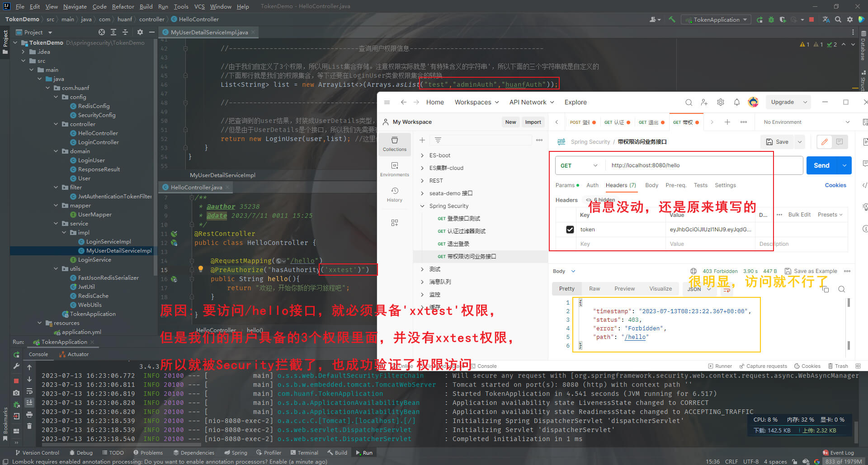Collapse the controller folder in Project tree
Image resolution: width=868 pixels, height=465 pixels.
click(56, 124)
